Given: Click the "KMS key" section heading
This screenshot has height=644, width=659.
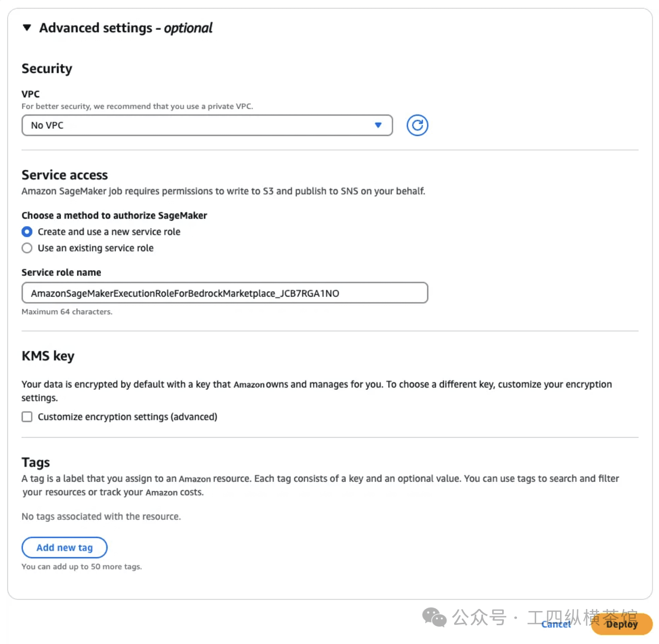Looking at the screenshot, I should pyautogui.click(x=48, y=356).
